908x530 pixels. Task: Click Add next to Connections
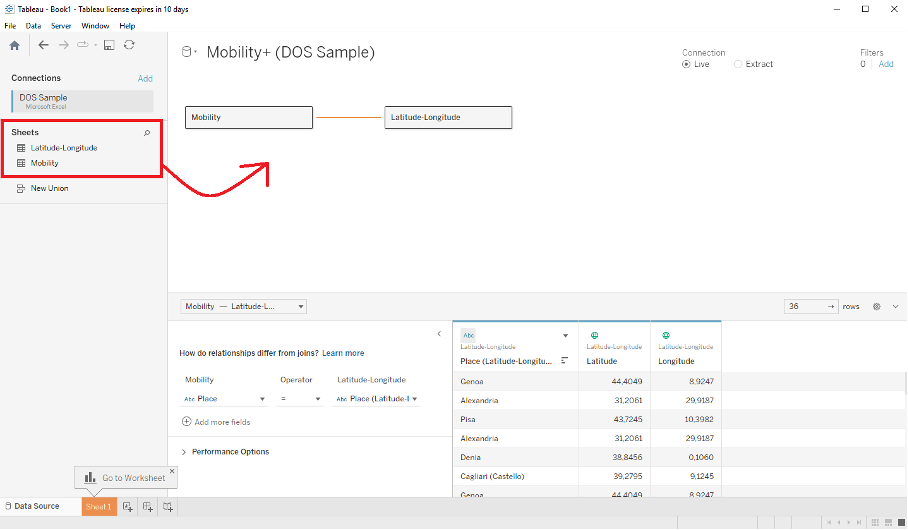[x=145, y=79]
